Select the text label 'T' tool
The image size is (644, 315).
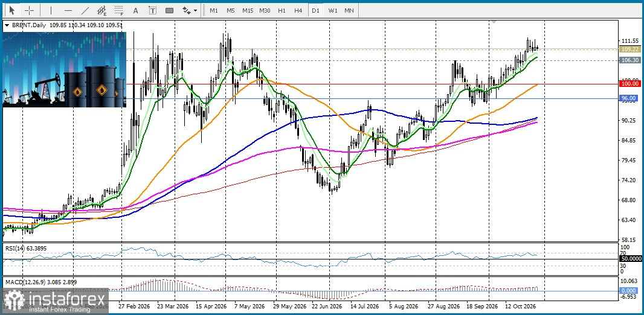(x=152, y=10)
